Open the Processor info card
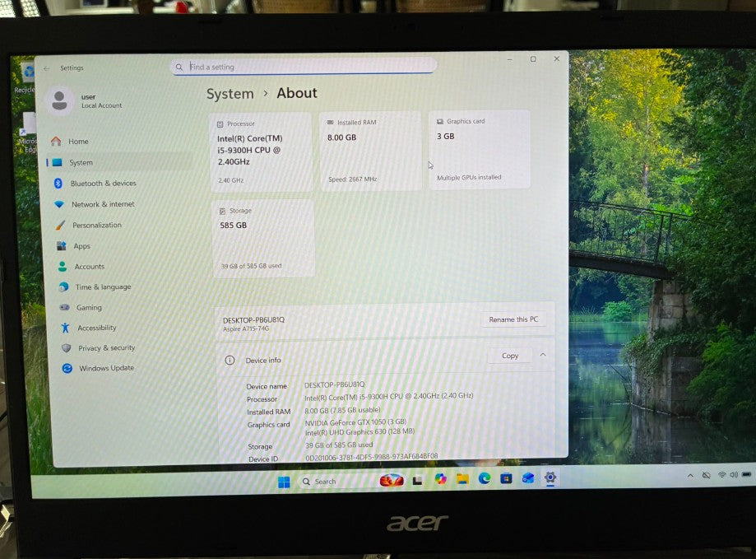Viewport: 756px width, 559px height. point(262,152)
